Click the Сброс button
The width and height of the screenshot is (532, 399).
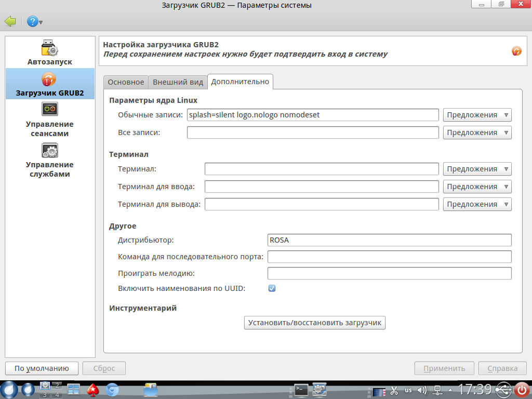(x=104, y=368)
